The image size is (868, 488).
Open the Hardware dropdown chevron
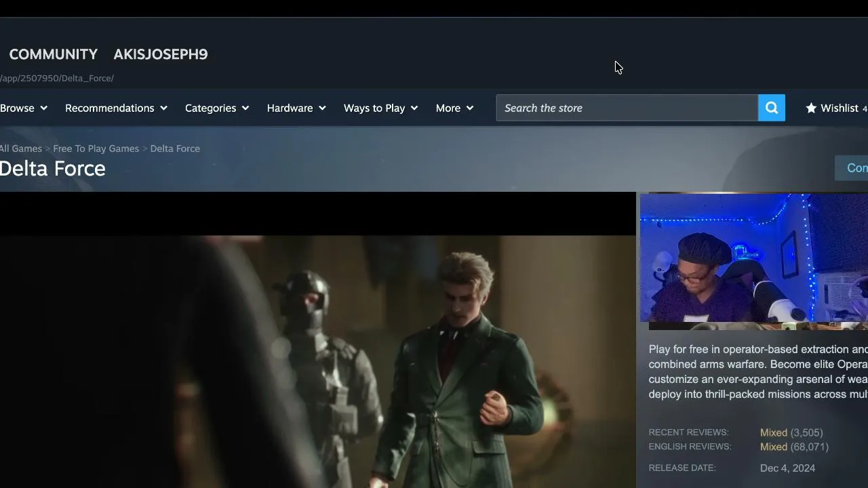[x=322, y=108]
